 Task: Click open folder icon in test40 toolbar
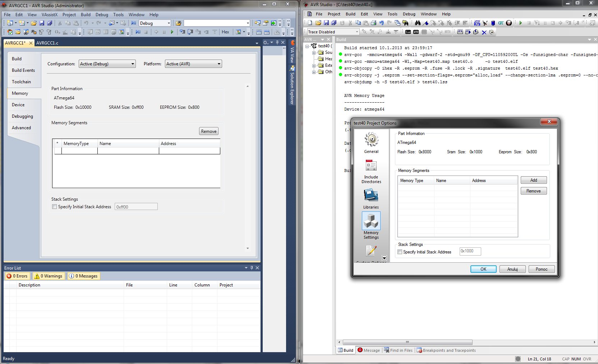tap(318, 23)
